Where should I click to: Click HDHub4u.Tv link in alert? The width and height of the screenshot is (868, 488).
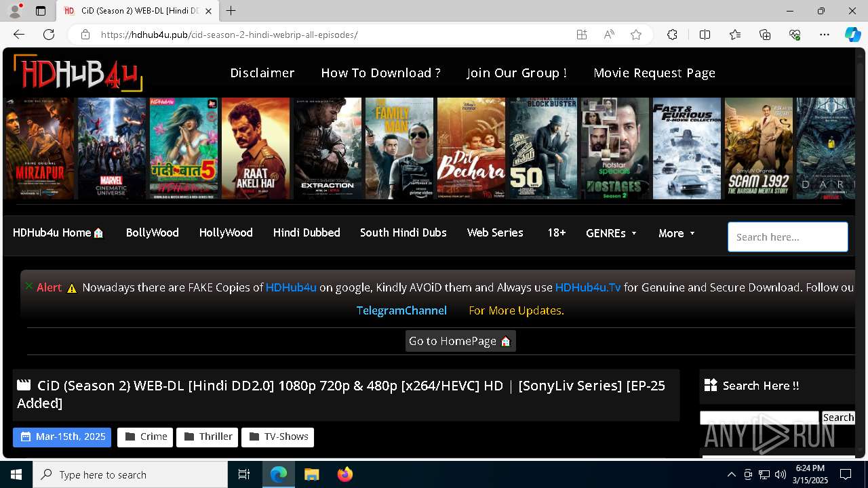pos(588,287)
